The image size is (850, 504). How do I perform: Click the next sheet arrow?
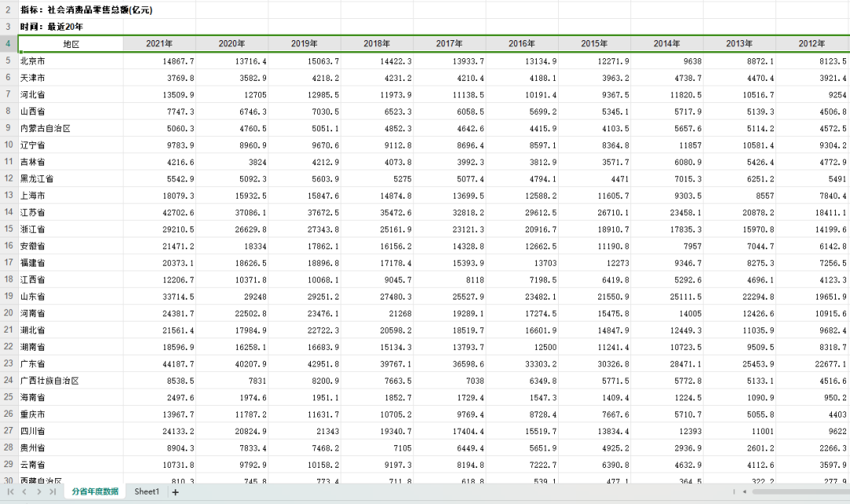39,492
